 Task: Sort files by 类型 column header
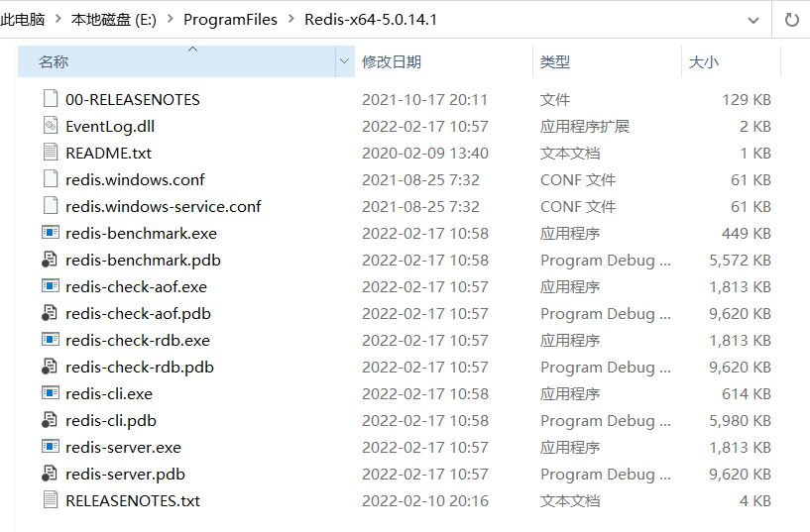(x=554, y=61)
